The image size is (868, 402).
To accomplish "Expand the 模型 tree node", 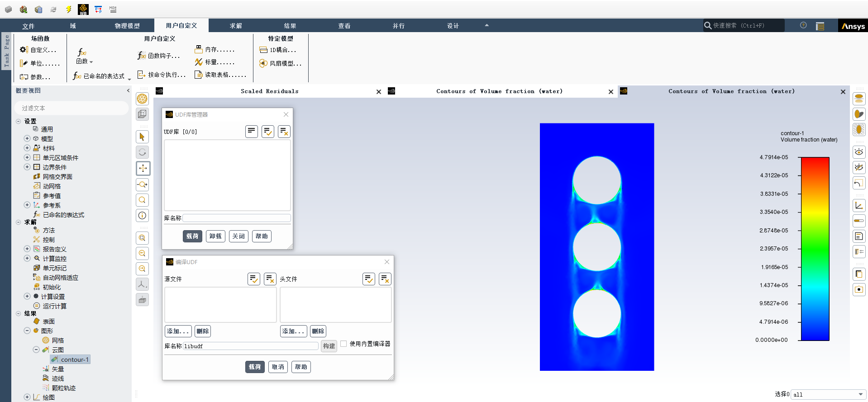I will (27, 138).
